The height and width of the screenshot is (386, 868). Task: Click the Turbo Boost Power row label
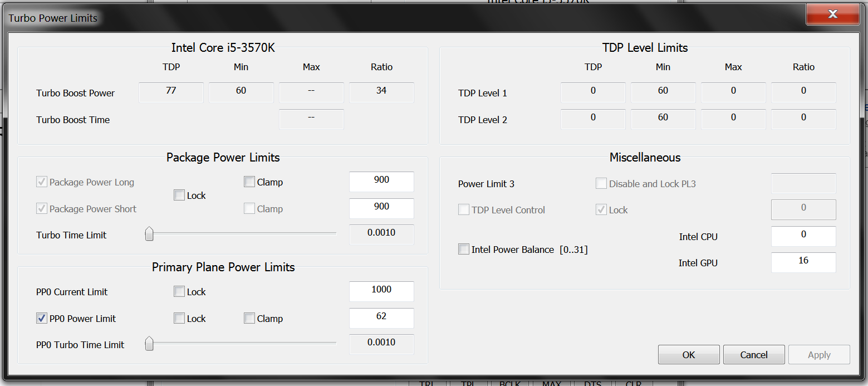click(x=75, y=93)
